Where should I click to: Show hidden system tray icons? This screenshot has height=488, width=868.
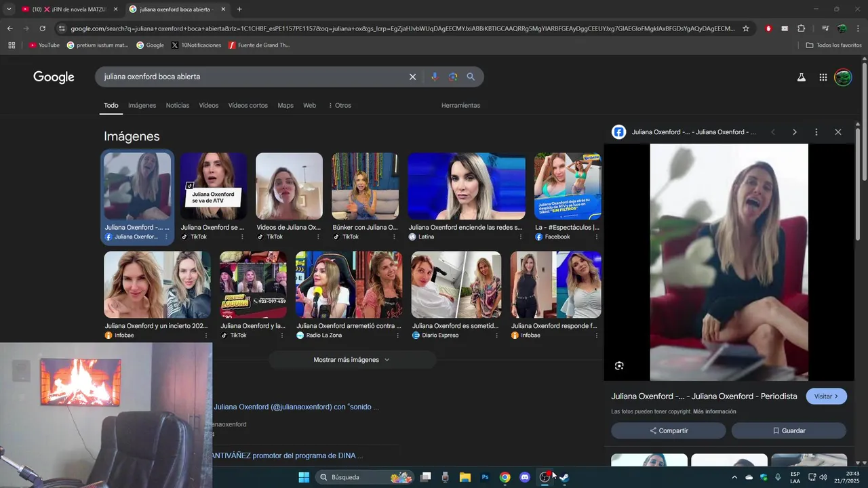(734, 477)
